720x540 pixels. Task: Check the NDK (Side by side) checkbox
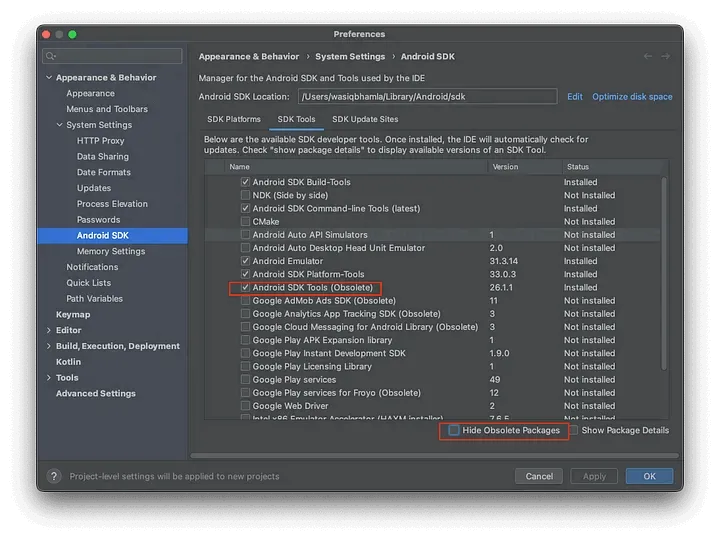tap(245, 195)
